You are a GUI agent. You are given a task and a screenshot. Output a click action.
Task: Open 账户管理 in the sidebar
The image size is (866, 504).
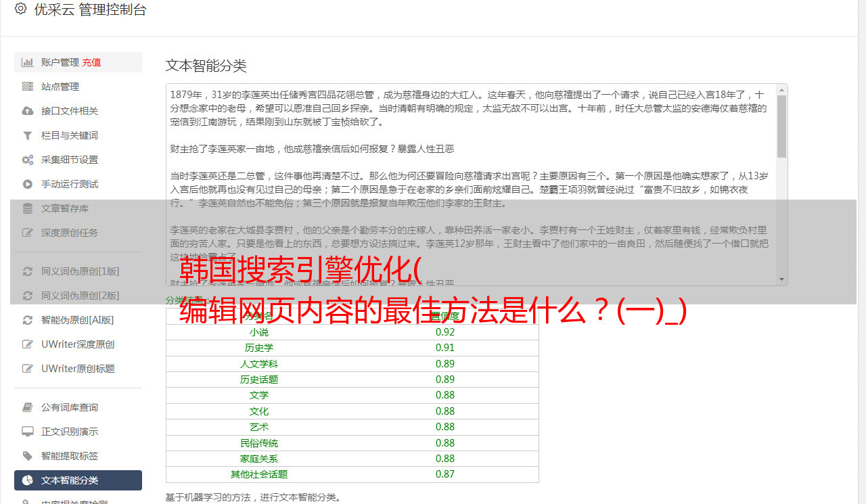[78, 62]
